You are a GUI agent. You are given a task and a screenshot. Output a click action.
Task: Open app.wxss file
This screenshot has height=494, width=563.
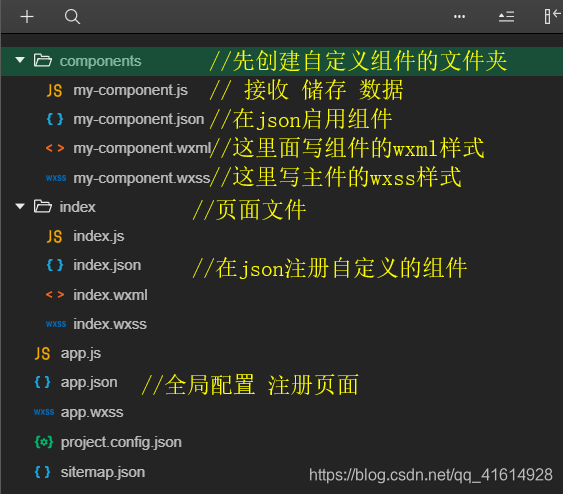coord(92,413)
